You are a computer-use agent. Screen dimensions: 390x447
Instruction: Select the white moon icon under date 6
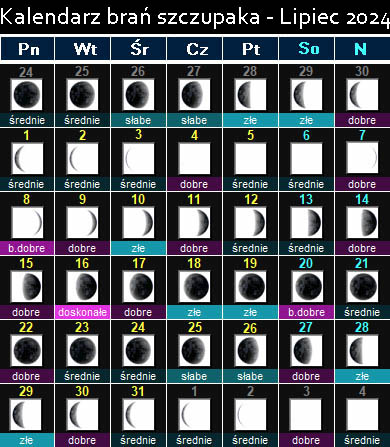click(306, 158)
